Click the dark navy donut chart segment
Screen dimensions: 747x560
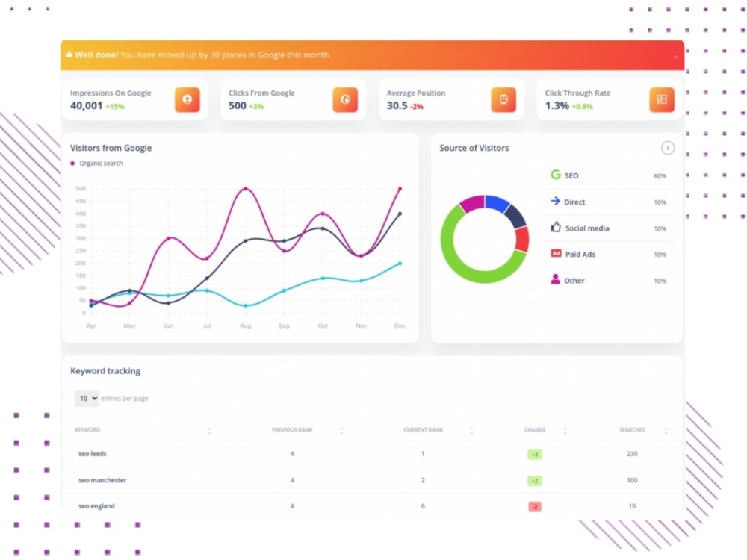[515, 216]
